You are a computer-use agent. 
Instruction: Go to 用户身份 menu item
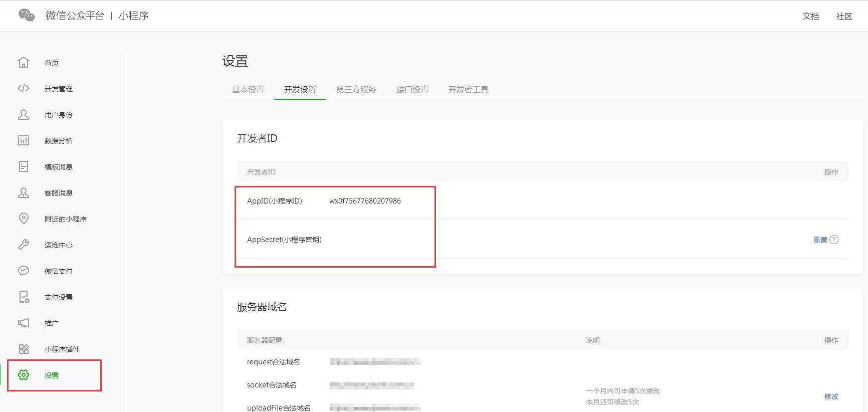[x=59, y=115]
